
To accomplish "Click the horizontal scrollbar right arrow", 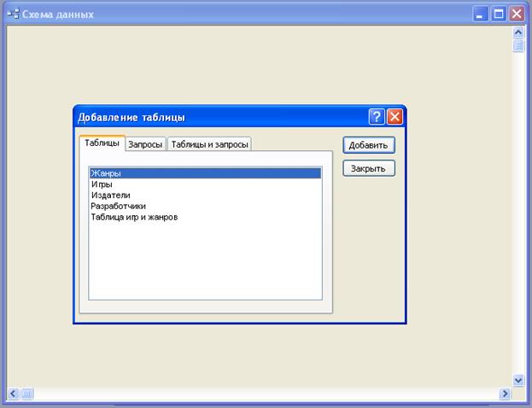I will 505,393.
